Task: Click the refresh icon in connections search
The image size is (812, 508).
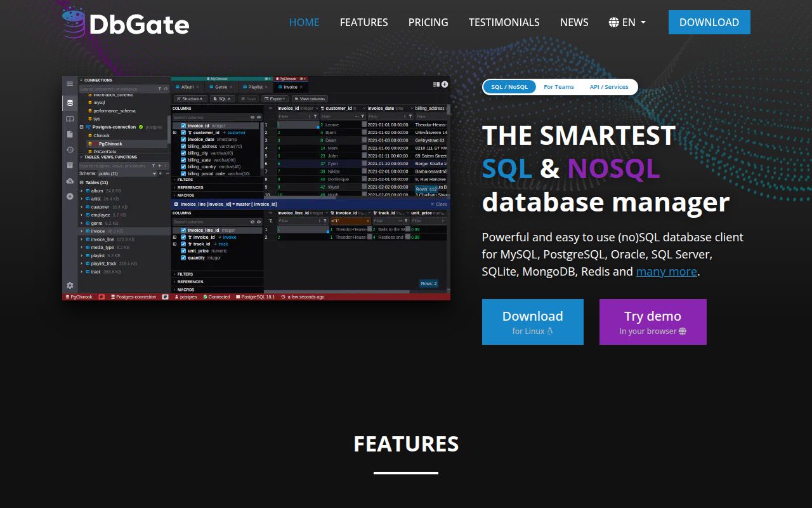Action: [166, 89]
